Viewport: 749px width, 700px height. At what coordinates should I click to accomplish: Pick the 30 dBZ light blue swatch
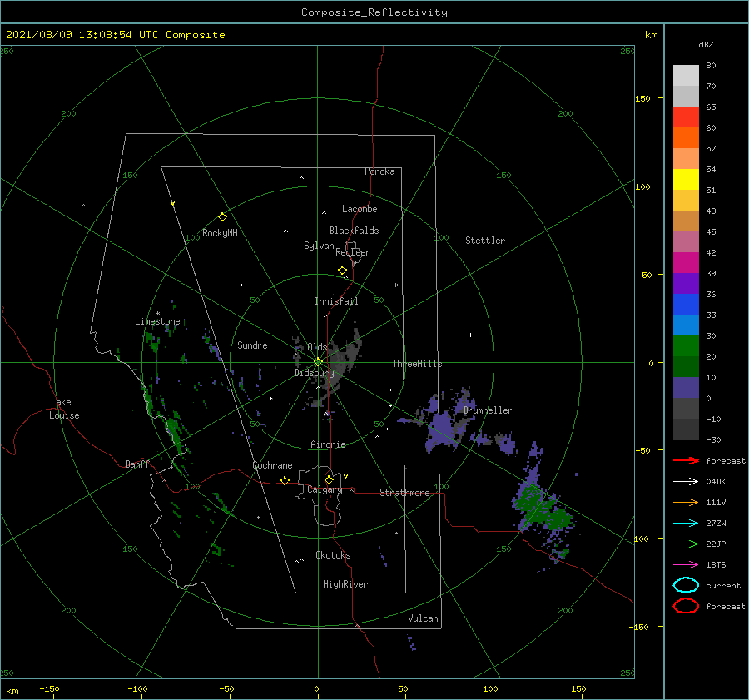pyautogui.click(x=686, y=325)
